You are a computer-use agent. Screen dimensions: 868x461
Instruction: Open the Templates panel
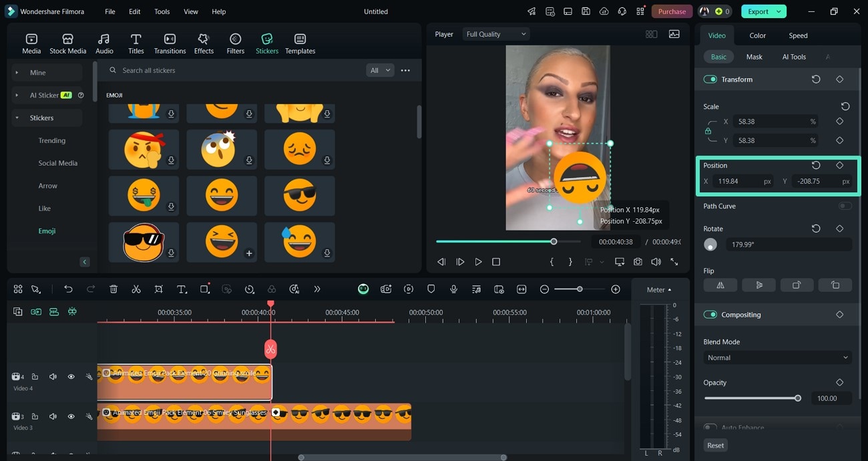tap(300, 43)
